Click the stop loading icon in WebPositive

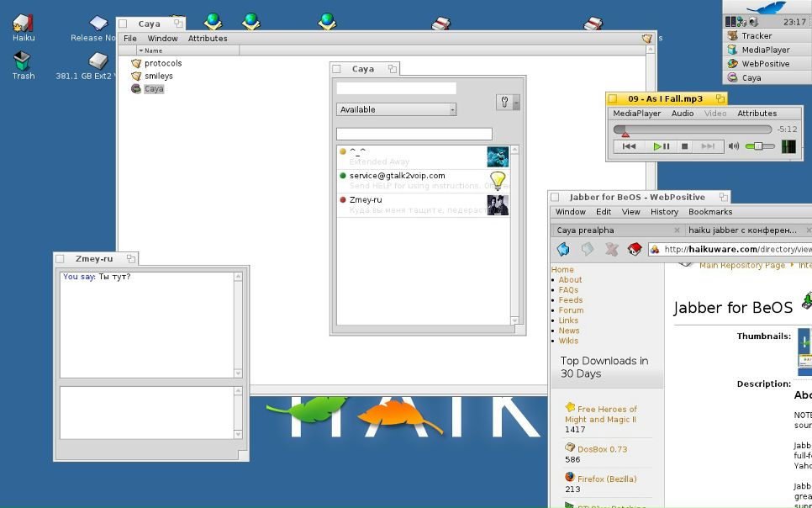[611, 249]
